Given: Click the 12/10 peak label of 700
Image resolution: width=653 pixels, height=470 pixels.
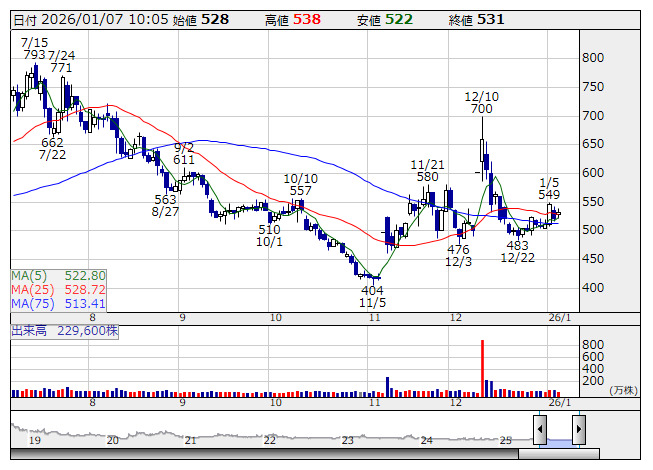Looking at the screenshot, I should [481, 102].
